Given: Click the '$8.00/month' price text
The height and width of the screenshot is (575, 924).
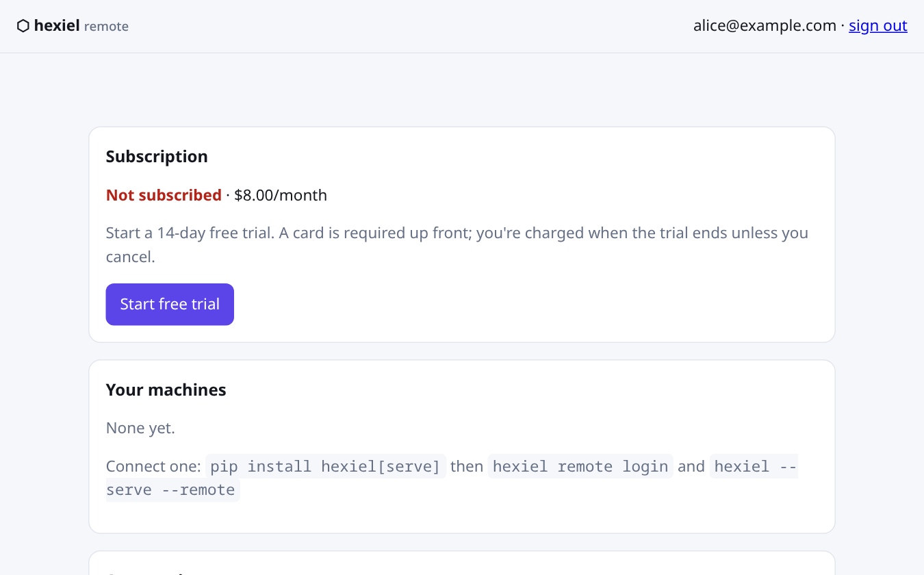Looking at the screenshot, I should point(281,195).
